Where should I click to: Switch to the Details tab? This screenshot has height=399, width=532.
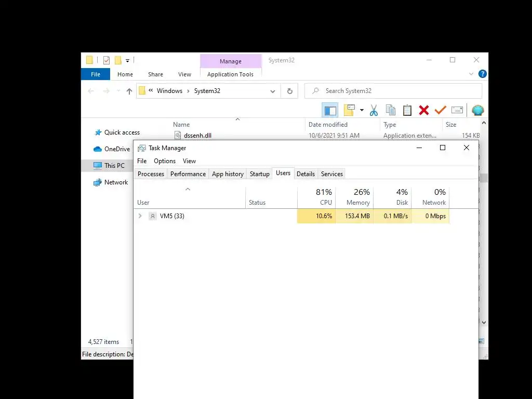tap(305, 174)
